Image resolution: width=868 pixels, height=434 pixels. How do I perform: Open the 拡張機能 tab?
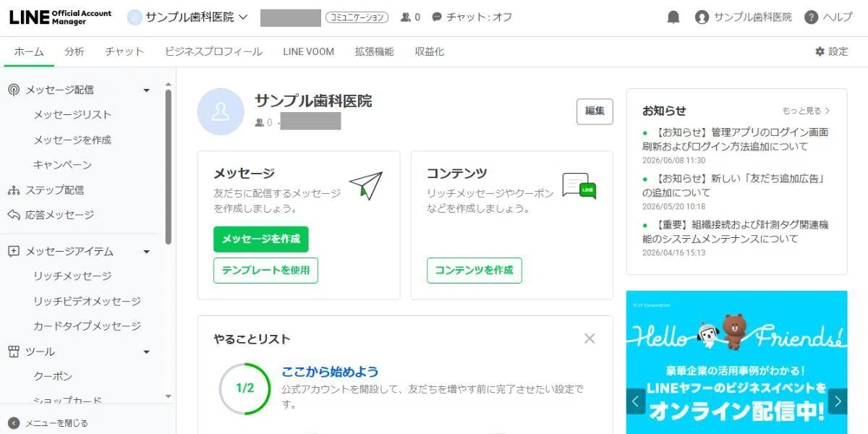pos(375,51)
